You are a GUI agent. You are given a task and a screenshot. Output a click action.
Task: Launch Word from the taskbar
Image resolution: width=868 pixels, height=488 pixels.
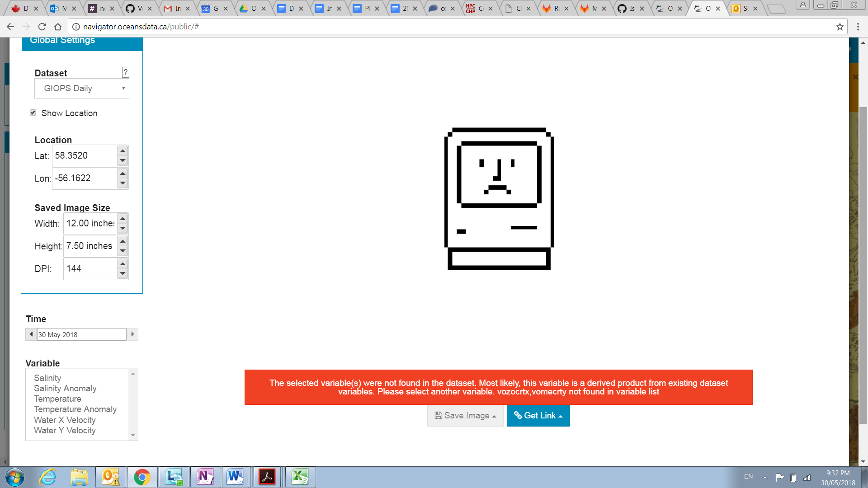(235, 477)
